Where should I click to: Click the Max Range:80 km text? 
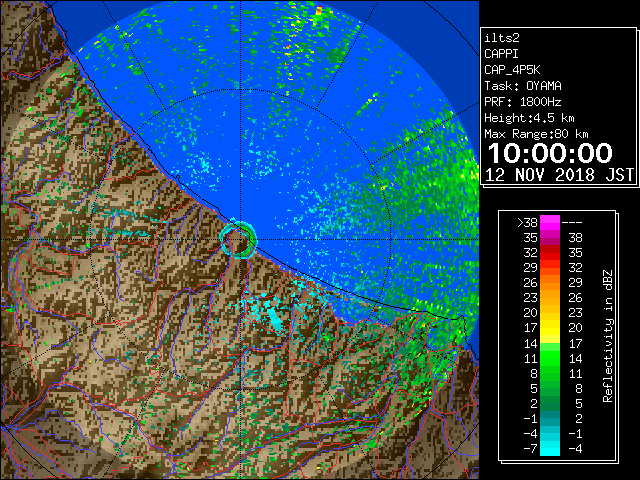click(x=536, y=134)
